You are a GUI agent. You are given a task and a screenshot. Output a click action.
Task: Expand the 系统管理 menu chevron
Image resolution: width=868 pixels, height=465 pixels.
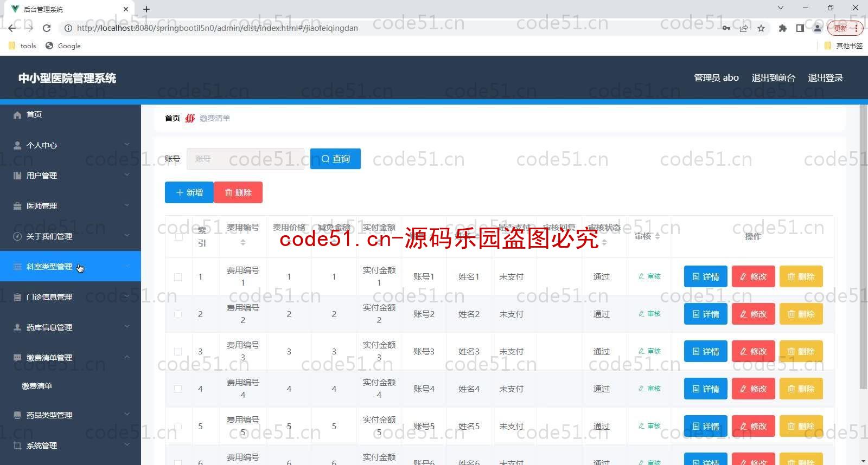(x=127, y=445)
